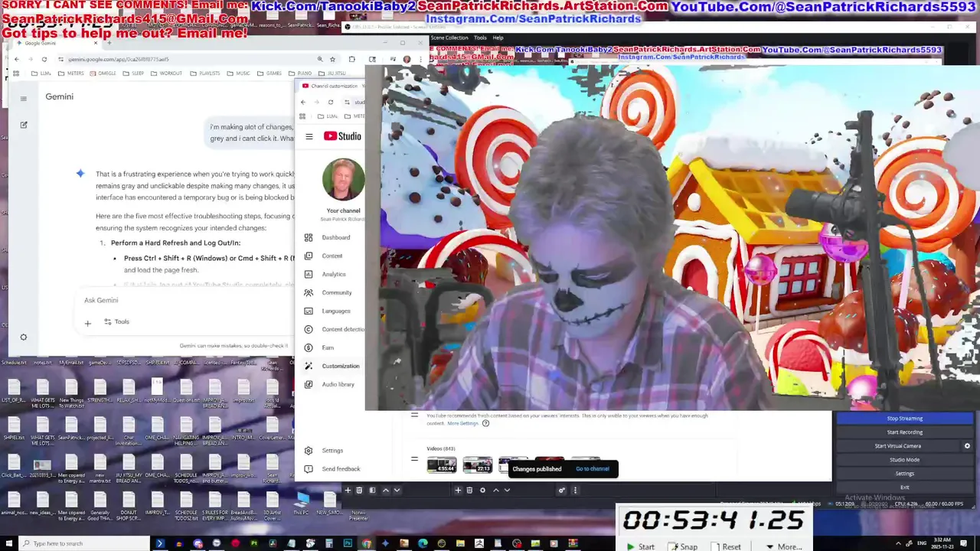
Task: Click Go to channel link in toast
Action: tap(593, 469)
